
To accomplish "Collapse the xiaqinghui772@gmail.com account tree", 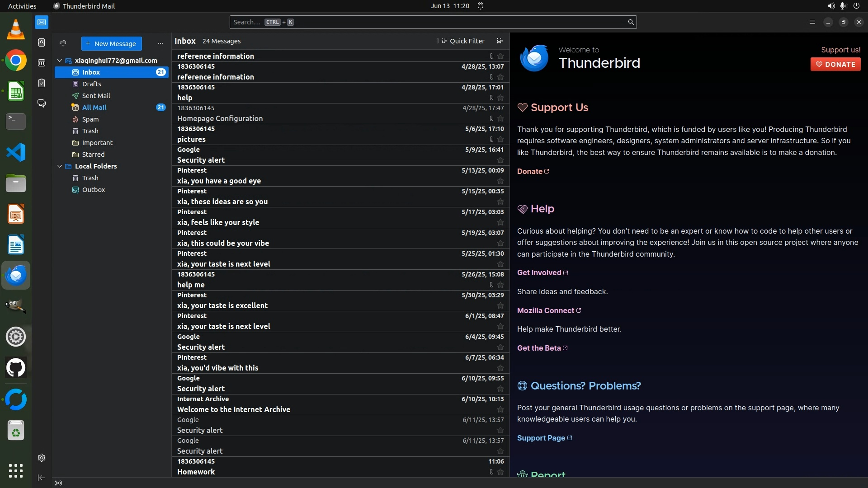I will (60, 61).
